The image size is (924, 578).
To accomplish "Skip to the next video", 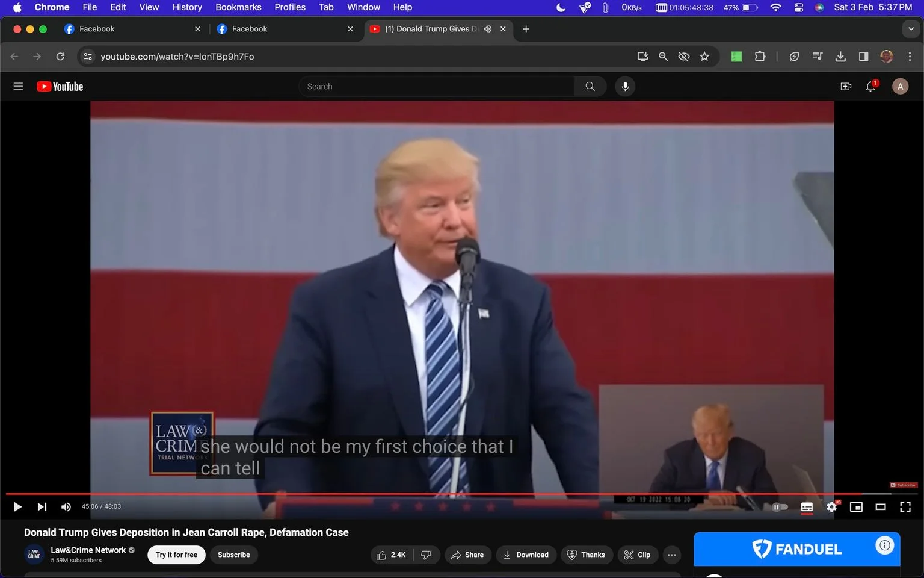I will tap(42, 507).
